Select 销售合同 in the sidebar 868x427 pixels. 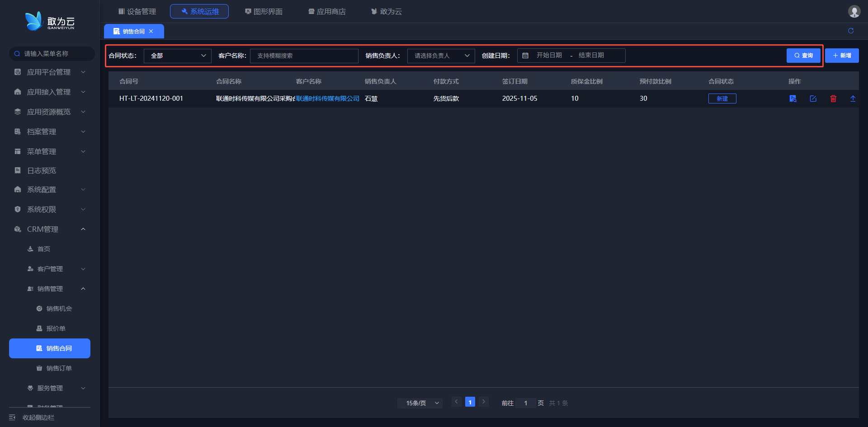point(50,348)
